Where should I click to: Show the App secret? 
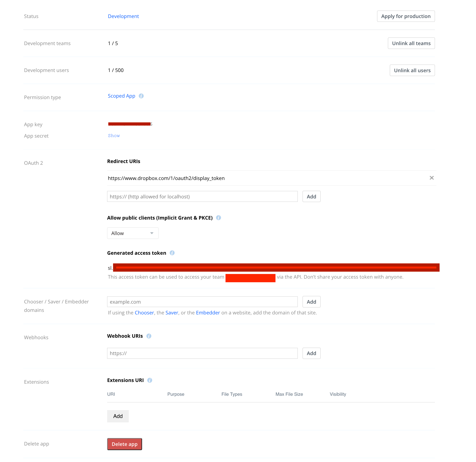pyautogui.click(x=114, y=136)
